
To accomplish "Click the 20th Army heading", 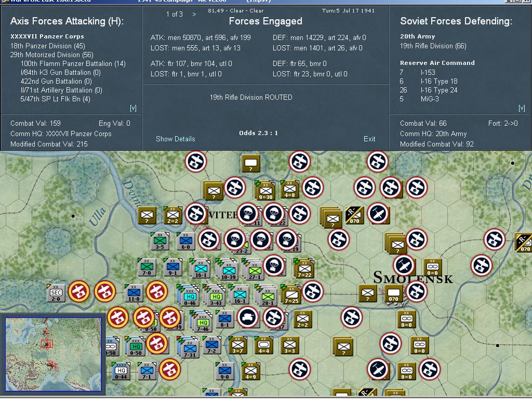I will [417, 36].
